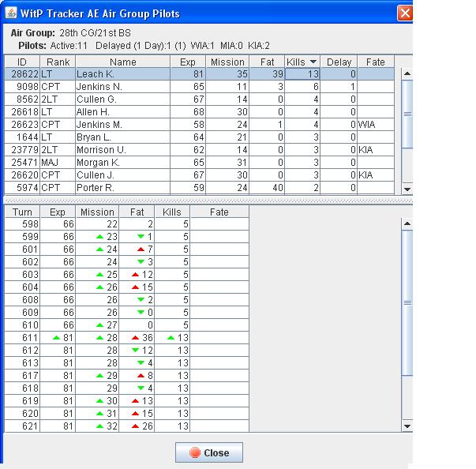Toggle Kills column sort arrow
Viewport: 476px width, 469px height.
(313, 62)
